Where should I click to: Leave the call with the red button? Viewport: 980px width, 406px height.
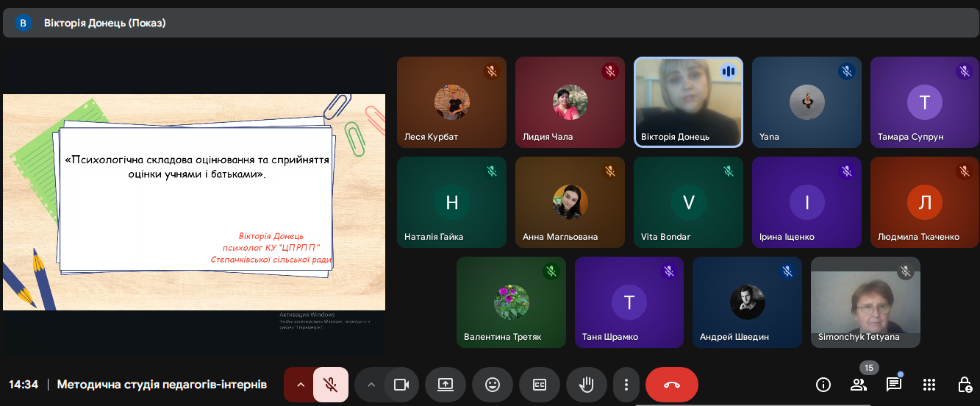pyautogui.click(x=671, y=385)
